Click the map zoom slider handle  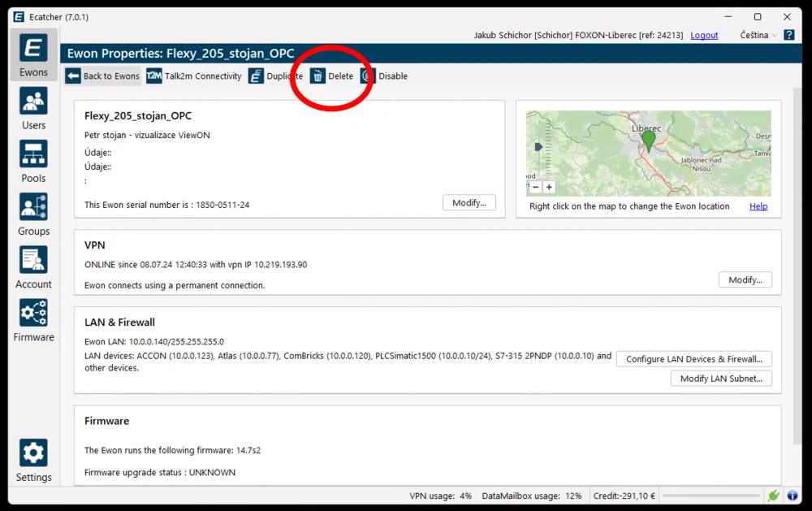537,147
